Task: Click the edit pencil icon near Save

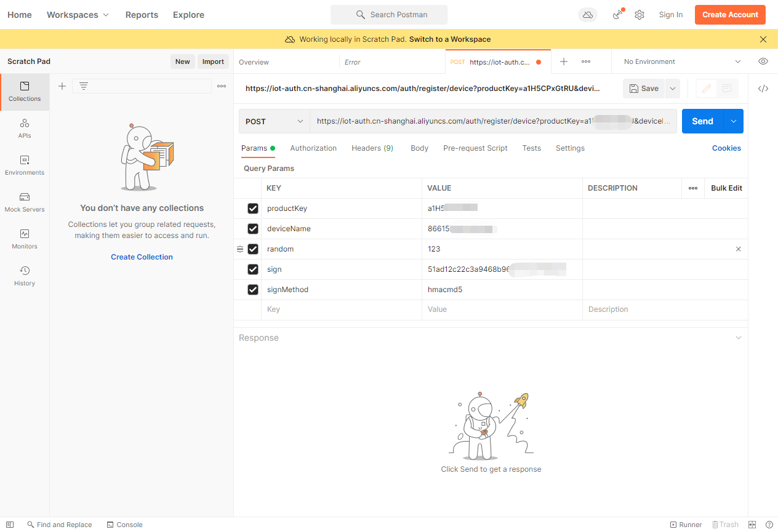Action: 707,89
